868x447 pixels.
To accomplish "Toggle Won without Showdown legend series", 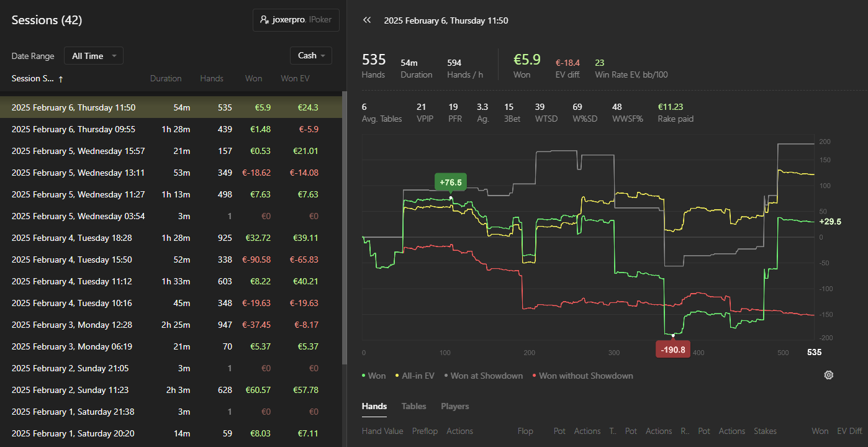I will click(582, 376).
